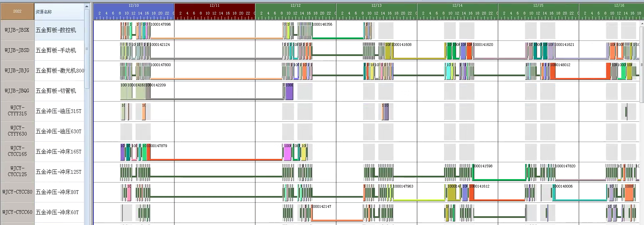Click the resource list vertical scrollbar thumb
644x225 pixels.
(x=87, y=49)
